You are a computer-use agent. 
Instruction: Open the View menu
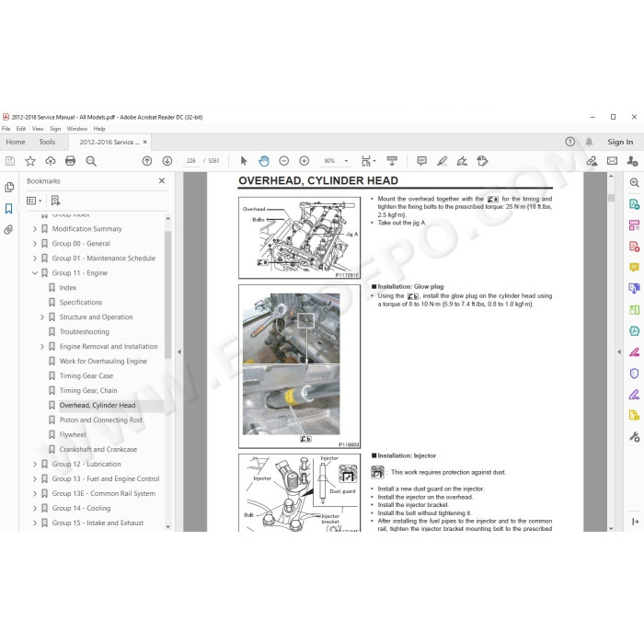pos(38,129)
